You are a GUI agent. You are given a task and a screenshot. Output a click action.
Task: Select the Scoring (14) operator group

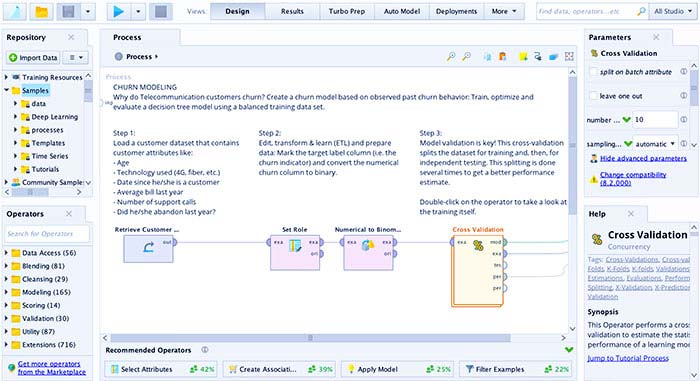41,306
